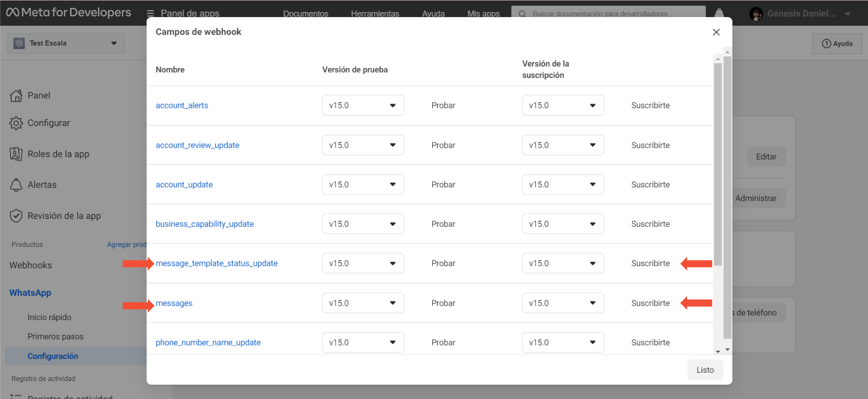Click the Configurar gear icon
The width and height of the screenshot is (868, 399).
tap(16, 123)
